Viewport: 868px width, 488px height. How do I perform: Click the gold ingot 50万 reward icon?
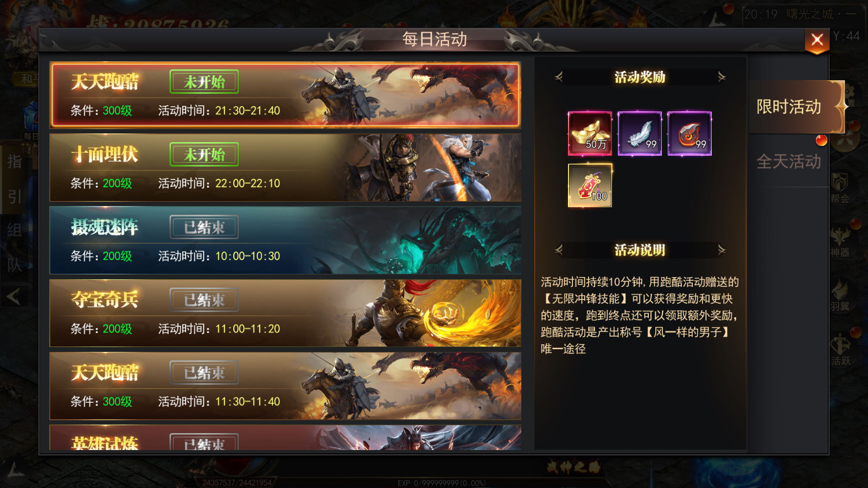click(590, 133)
